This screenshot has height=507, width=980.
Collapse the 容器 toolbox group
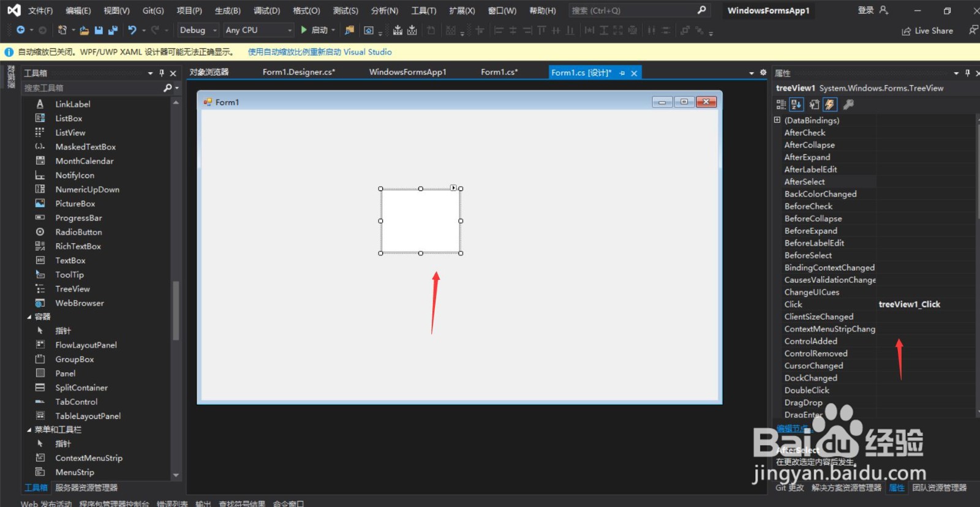pos(29,317)
